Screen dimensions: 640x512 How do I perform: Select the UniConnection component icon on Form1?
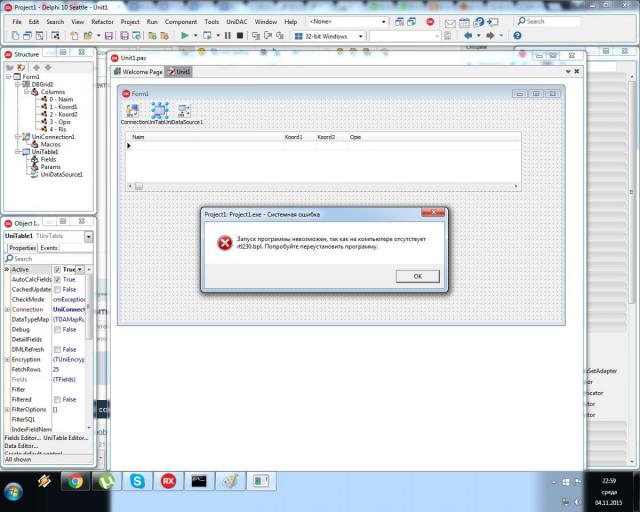[132, 110]
